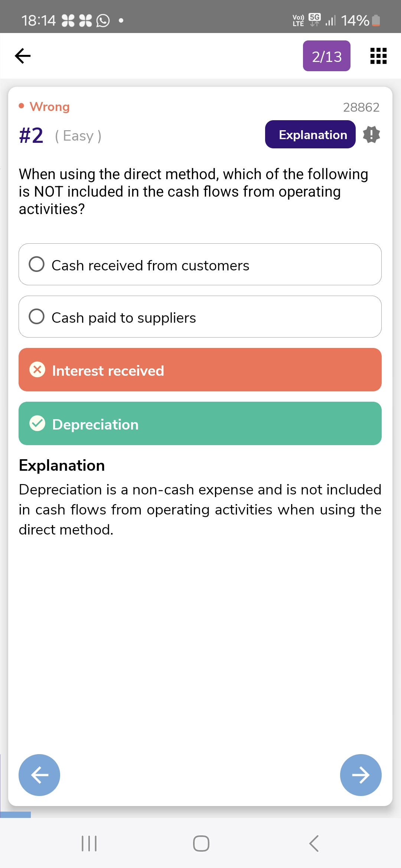
Task: Tap the quiz progress bar at bottom
Action: click(16, 815)
